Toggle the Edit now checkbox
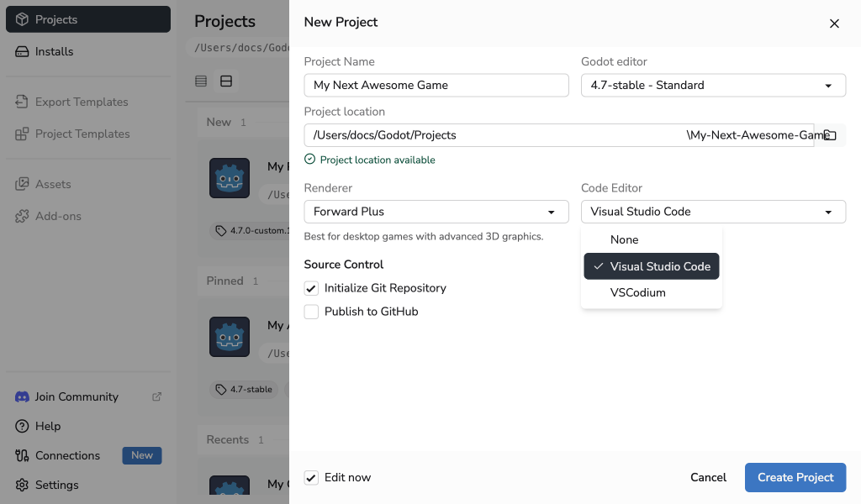Viewport: 861px width, 504px height. click(x=311, y=478)
